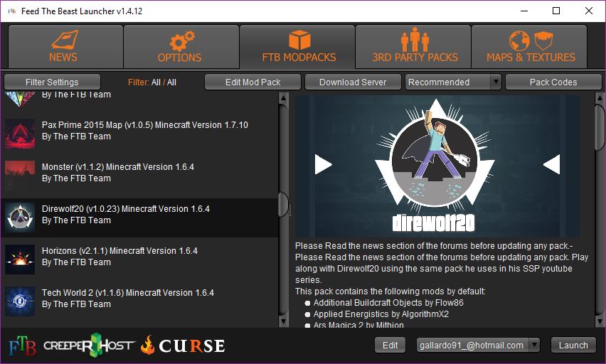This screenshot has width=606, height=364.
Task: Click the FTB Modpacks cube icon
Action: [x=299, y=40]
